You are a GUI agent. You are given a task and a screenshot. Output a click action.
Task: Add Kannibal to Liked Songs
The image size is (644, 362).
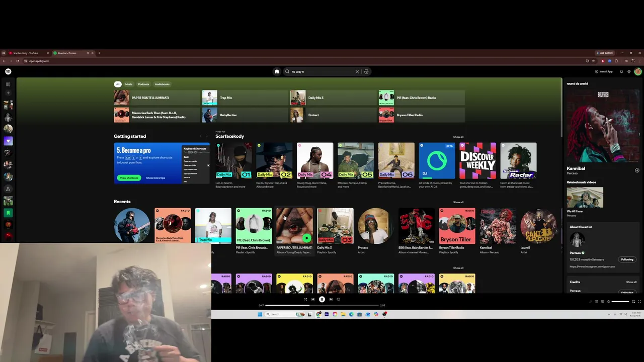[637, 170]
